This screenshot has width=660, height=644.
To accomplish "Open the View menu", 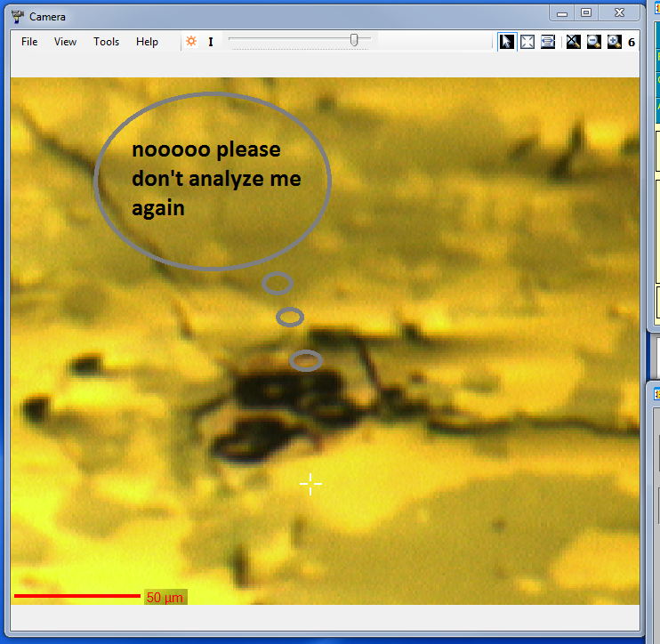I will (x=65, y=42).
